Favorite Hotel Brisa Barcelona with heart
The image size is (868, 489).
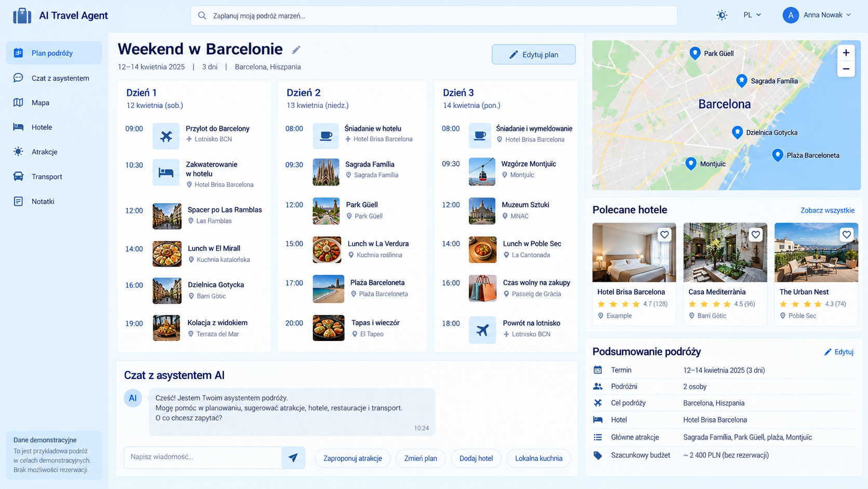664,235
